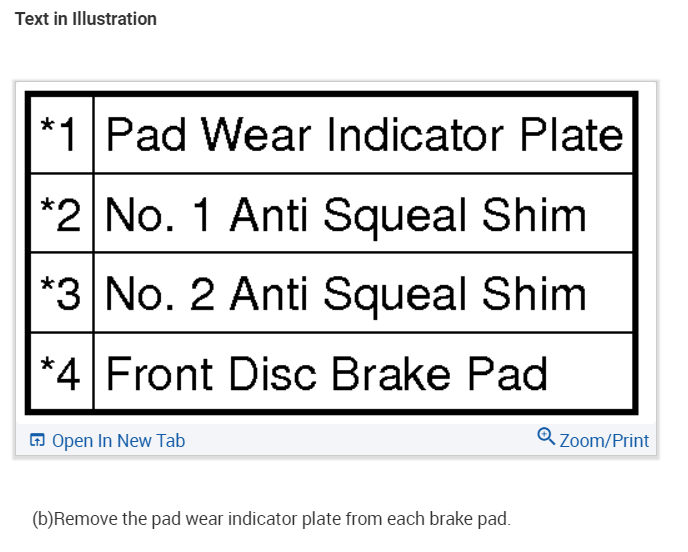688x552 pixels.
Task: Click the (b) step marker
Action: [x=42, y=519]
